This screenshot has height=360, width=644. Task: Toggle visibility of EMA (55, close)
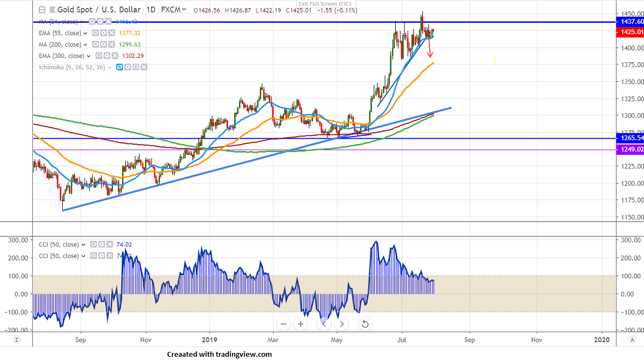(95, 33)
